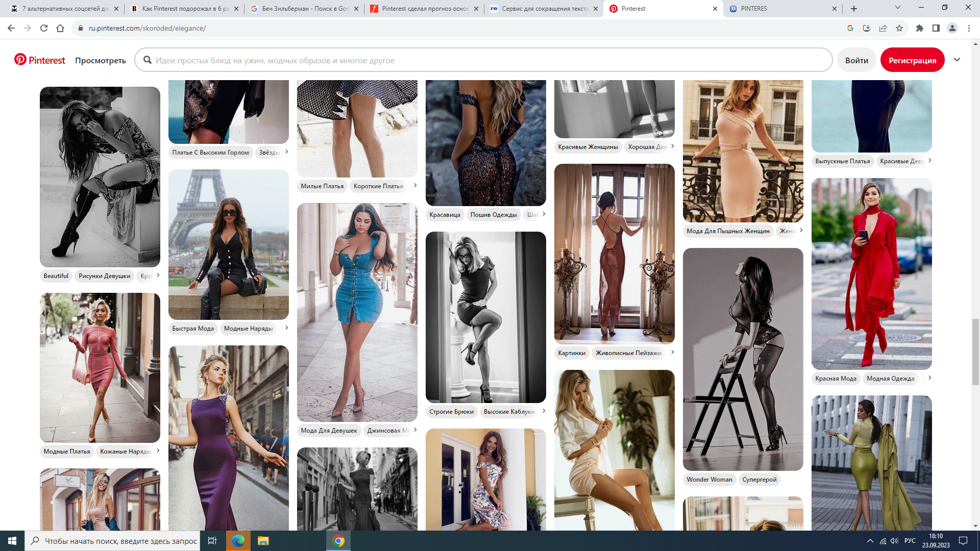Show more tags after 'Пошив Одежды'
The height and width of the screenshot is (551, 980).
click(x=544, y=214)
